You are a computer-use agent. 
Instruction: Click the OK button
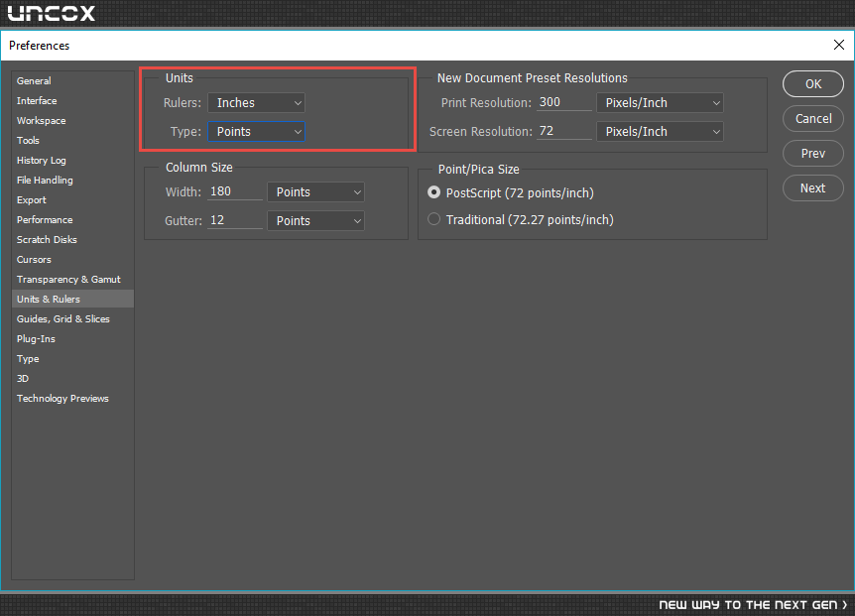pos(813,84)
